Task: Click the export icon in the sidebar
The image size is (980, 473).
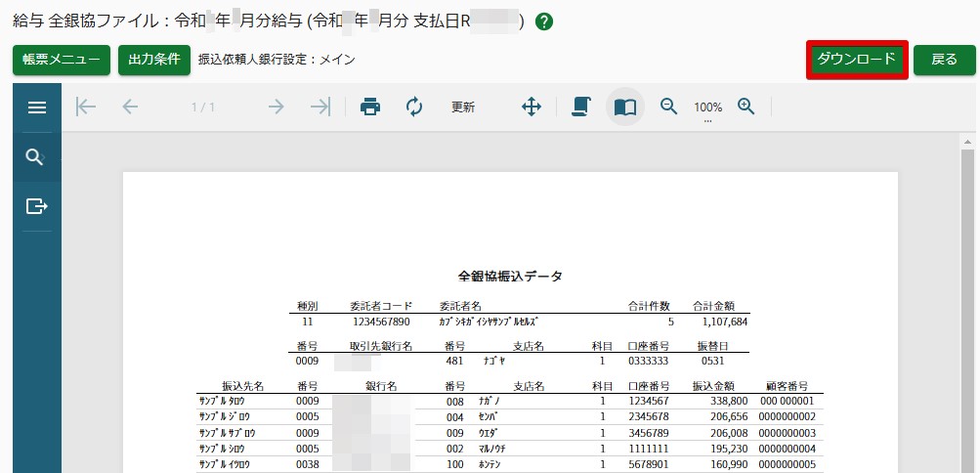Action: [37, 206]
